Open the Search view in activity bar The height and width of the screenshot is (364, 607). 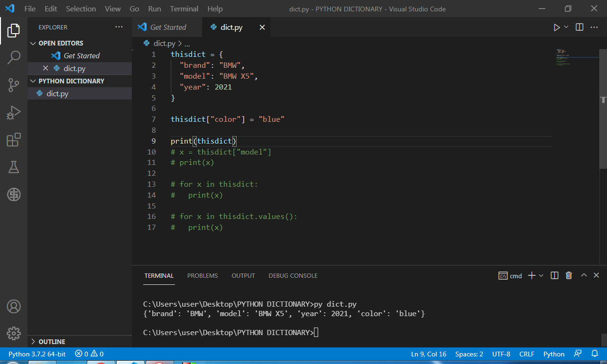click(14, 58)
